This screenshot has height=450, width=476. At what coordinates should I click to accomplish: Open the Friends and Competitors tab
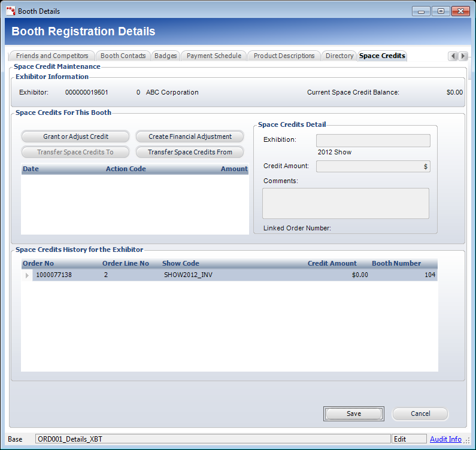(52, 56)
